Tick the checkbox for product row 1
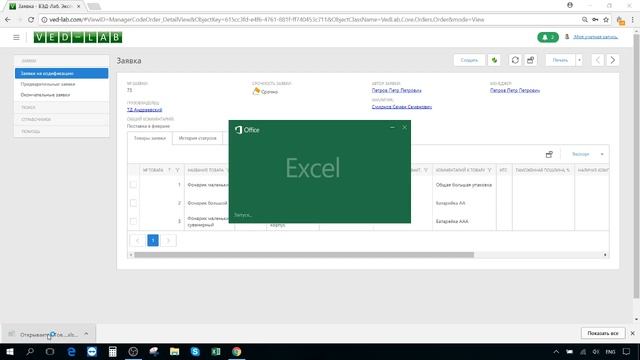The image size is (640, 360). pyautogui.click(x=133, y=185)
